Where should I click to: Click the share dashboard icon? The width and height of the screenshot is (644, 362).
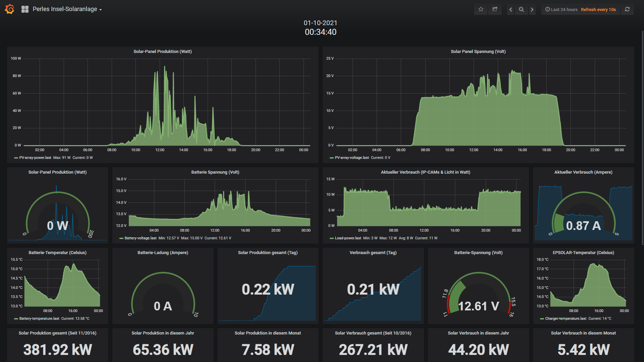[495, 9]
